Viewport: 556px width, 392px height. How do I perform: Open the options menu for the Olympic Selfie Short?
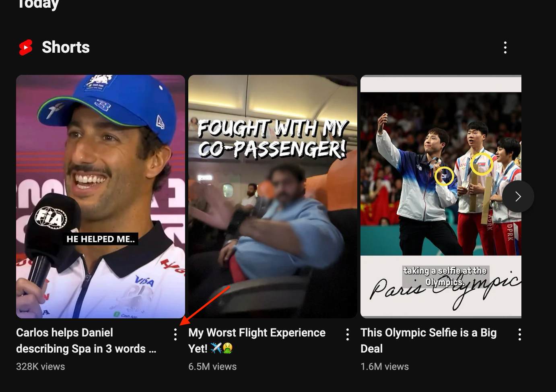pos(519,334)
